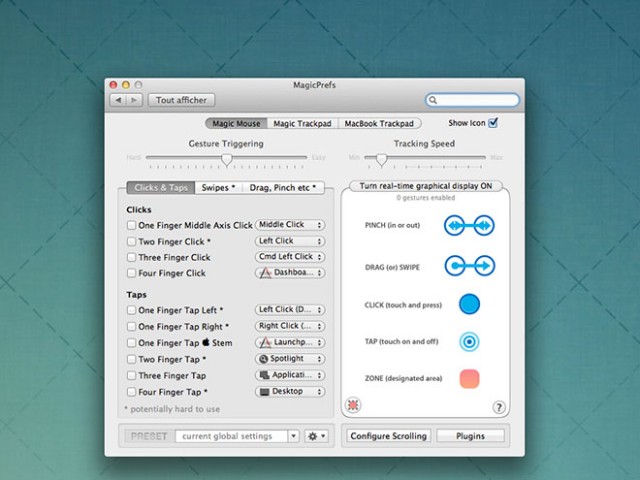Open the Applications action dropdown
This screenshot has height=480, width=640.
(290, 375)
